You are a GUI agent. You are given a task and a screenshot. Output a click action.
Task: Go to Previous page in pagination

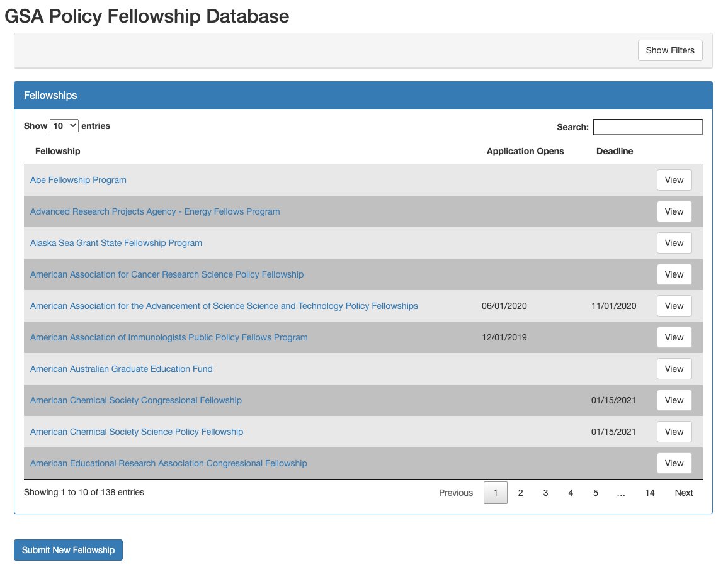(456, 493)
